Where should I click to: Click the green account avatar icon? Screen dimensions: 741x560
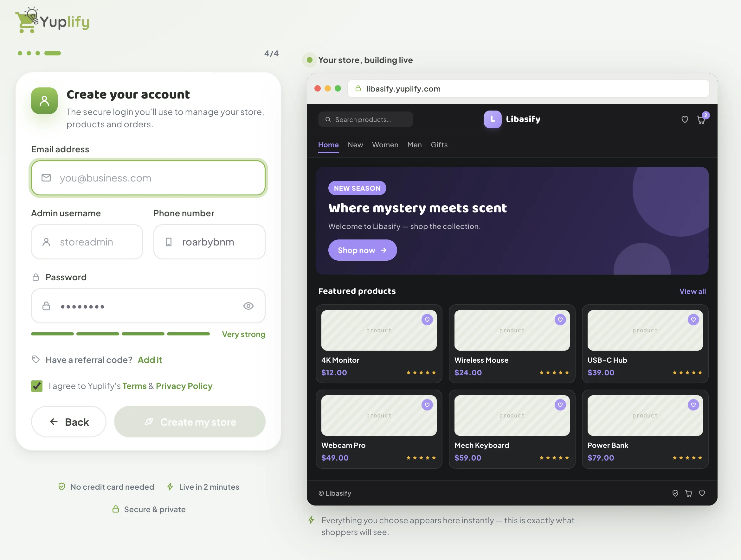click(44, 101)
